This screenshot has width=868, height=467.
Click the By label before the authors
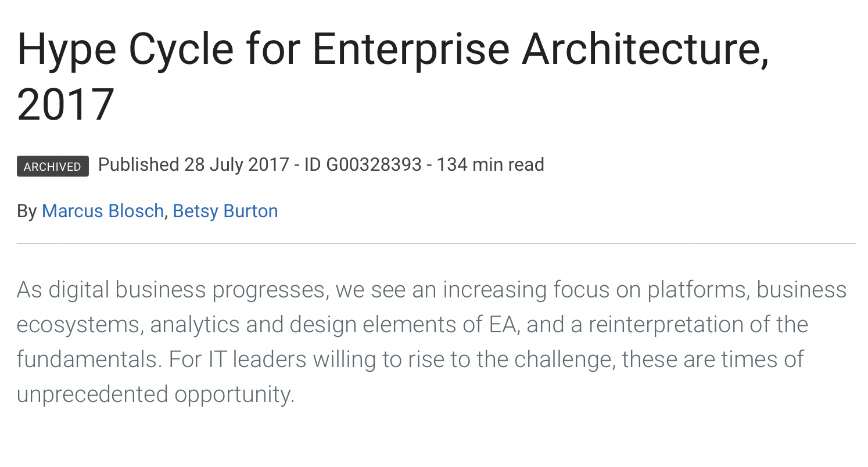click(x=27, y=211)
